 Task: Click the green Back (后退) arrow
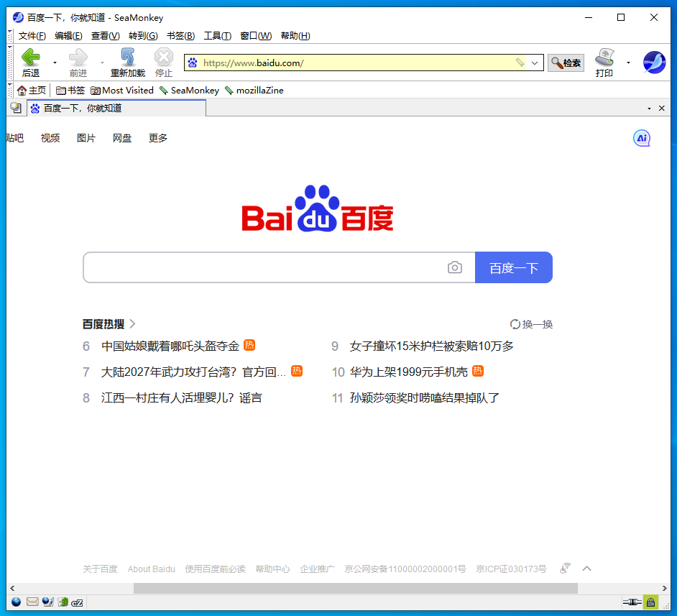(30, 58)
